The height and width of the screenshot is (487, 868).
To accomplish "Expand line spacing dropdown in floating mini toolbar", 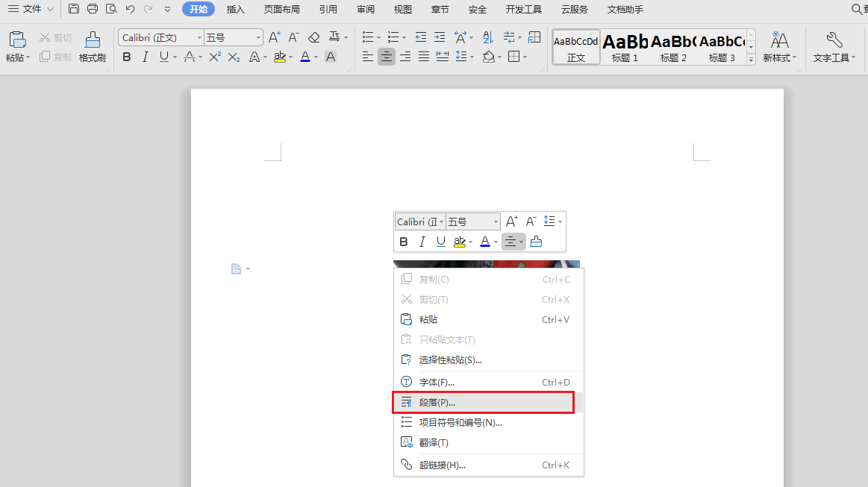I will coord(560,221).
